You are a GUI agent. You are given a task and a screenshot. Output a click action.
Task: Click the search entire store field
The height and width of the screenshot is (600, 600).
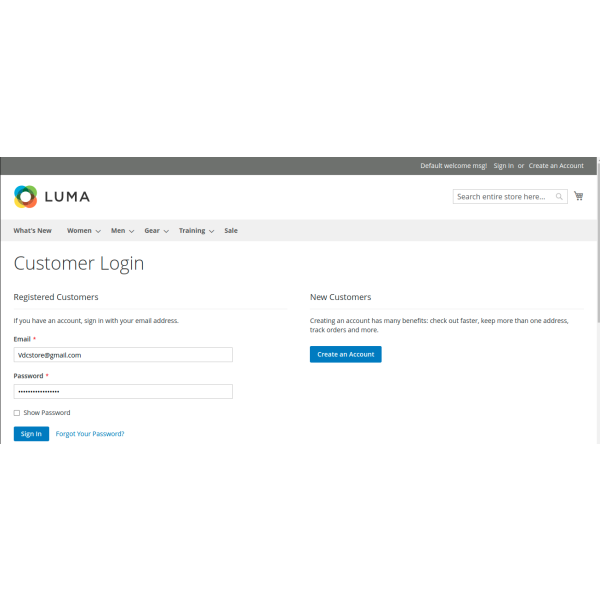tap(503, 197)
